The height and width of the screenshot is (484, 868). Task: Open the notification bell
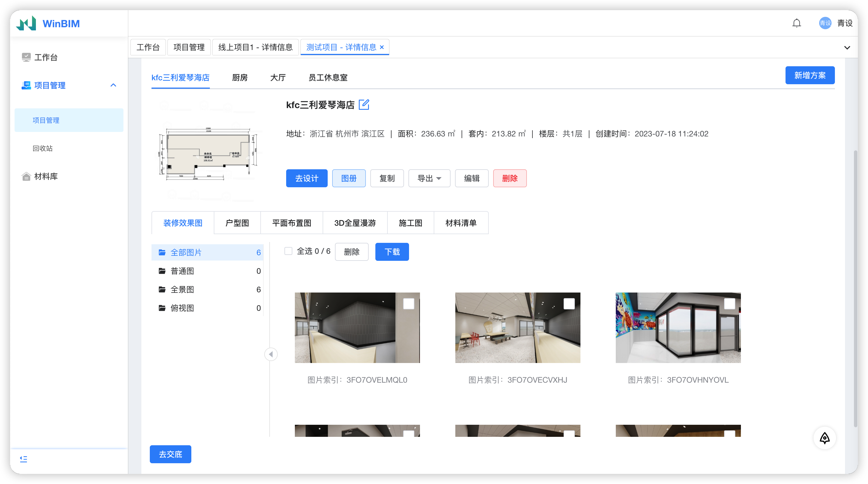[x=796, y=23]
